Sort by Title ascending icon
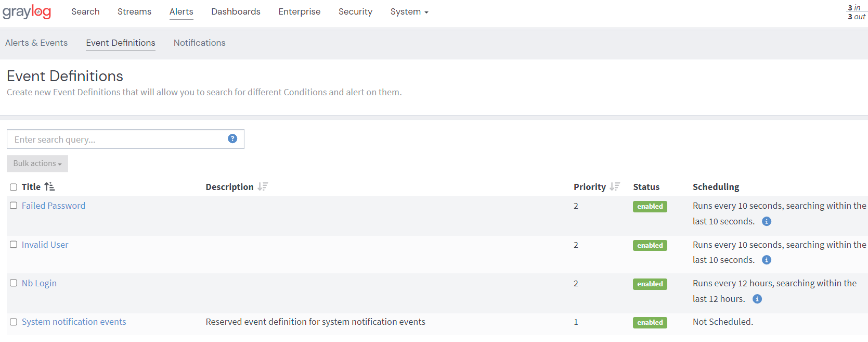The width and height of the screenshot is (868, 342). click(49, 187)
